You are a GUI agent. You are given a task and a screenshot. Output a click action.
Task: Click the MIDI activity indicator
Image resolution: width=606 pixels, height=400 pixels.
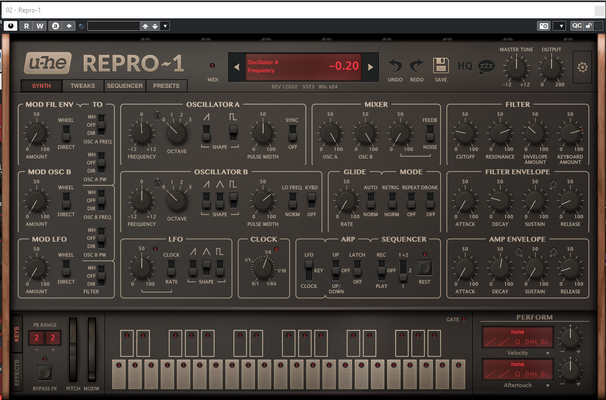pyautogui.click(x=212, y=66)
